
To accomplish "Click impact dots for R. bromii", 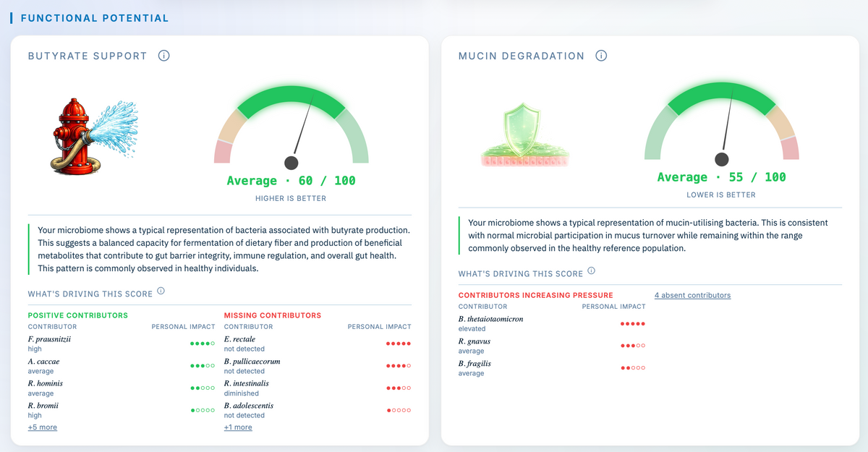I will [x=202, y=410].
